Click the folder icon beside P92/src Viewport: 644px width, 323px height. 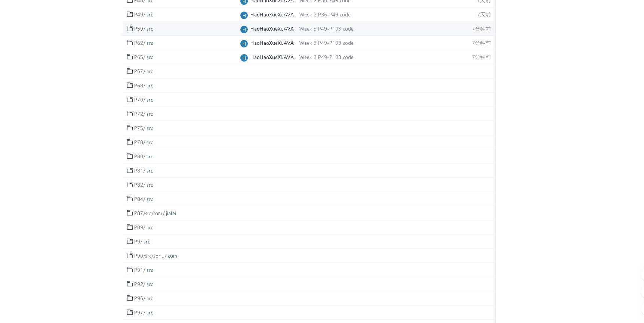[x=130, y=284]
